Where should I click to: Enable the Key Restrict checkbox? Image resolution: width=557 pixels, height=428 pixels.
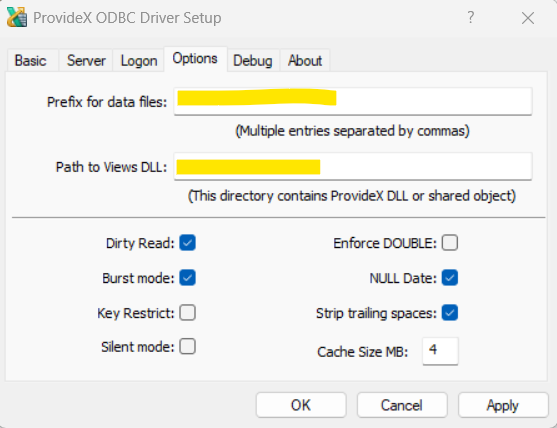click(x=188, y=313)
